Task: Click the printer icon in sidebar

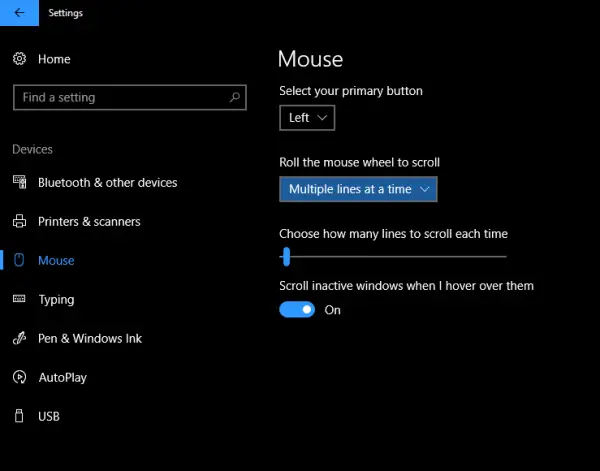Action: (20, 221)
